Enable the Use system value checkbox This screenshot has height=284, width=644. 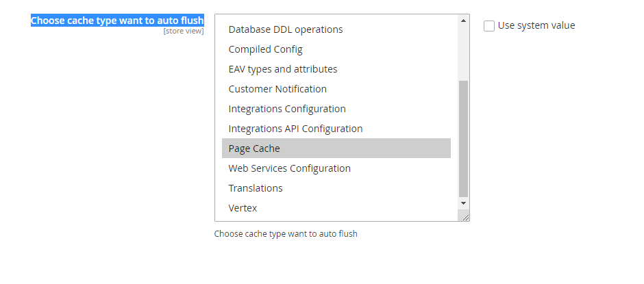[x=489, y=26]
